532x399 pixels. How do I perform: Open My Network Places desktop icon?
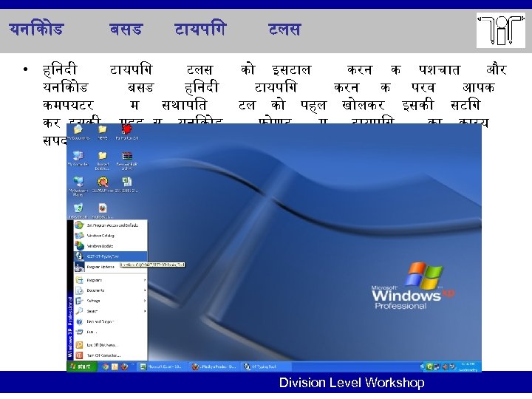pos(78,186)
